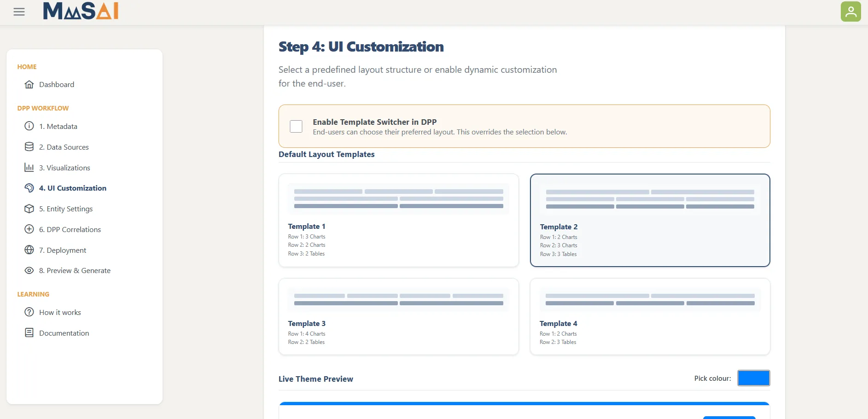The width and height of the screenshot is (868, 419).
Task: Click the Template 1 layout preview diagram
Action: (x=399, y=199)
